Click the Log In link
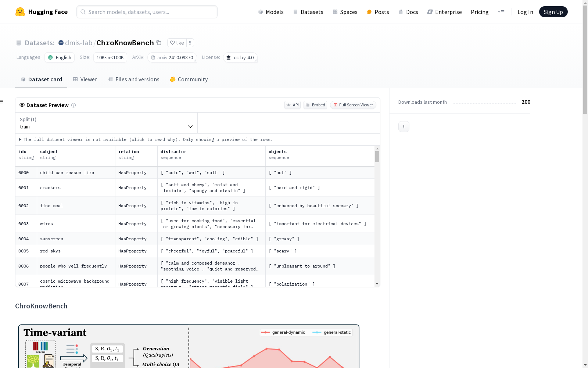The width and height of the screenshot is (588, 368). [525, 12]
